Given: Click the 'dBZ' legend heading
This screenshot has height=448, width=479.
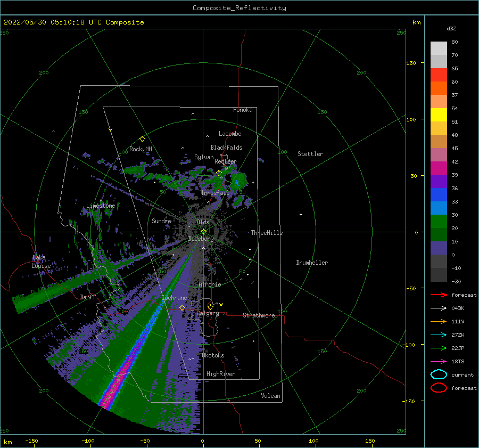Looking at the screenshot, I should [451, 28].
